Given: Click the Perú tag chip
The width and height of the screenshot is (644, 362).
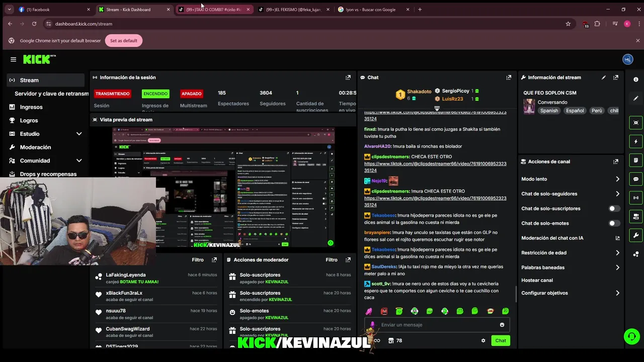Looking at the screenshot, I should click(x=597, y=111).
